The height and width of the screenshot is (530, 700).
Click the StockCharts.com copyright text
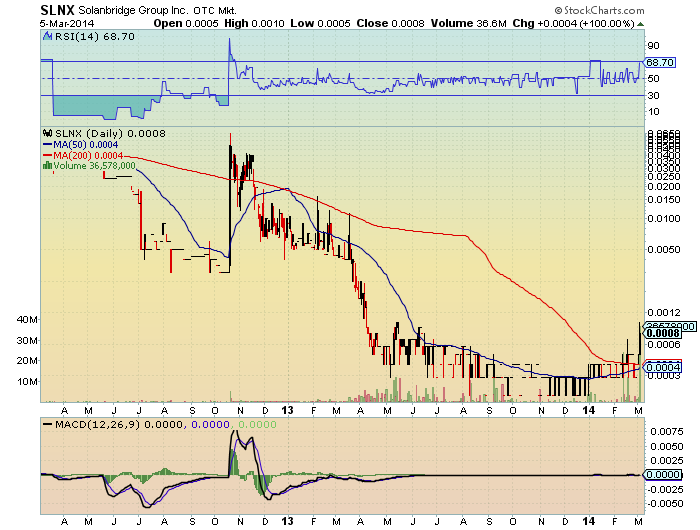point(600,10)
